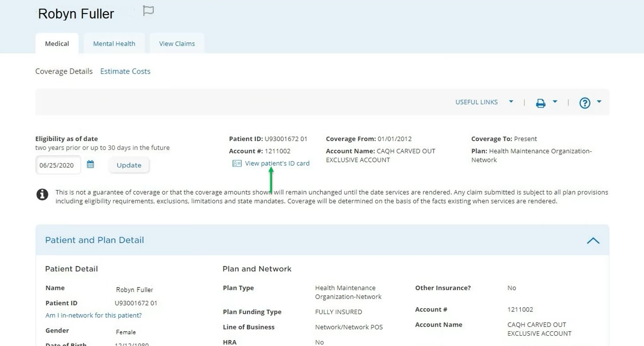Click the flag icon beside Robyn Fuller
The height and width of the screenshot is (346, 644).
point(148,11)
